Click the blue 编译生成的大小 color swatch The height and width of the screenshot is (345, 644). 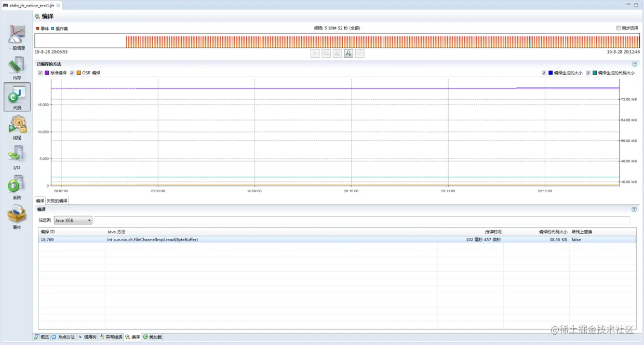551,73
